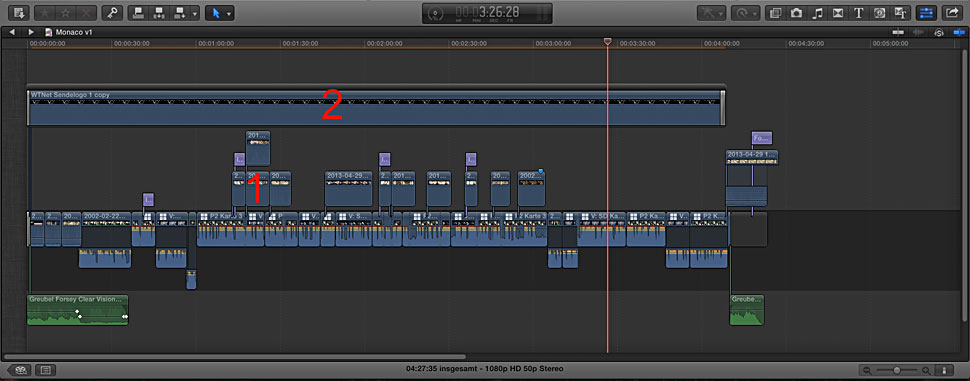Open the Photos browser camera icon

coord(797,12)
